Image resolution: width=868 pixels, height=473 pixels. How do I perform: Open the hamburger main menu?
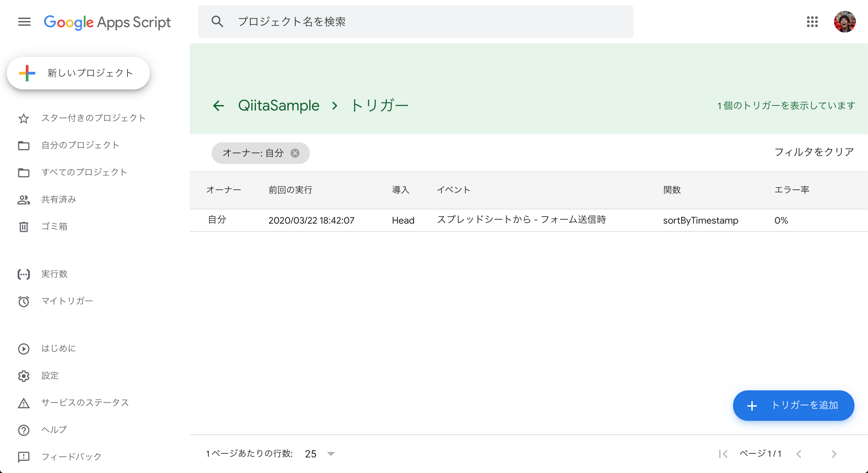(x=24, y=22)
